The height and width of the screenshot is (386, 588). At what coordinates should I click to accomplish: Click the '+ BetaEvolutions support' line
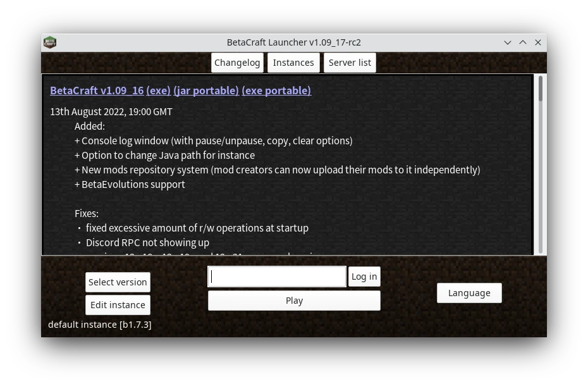(130, 184)
